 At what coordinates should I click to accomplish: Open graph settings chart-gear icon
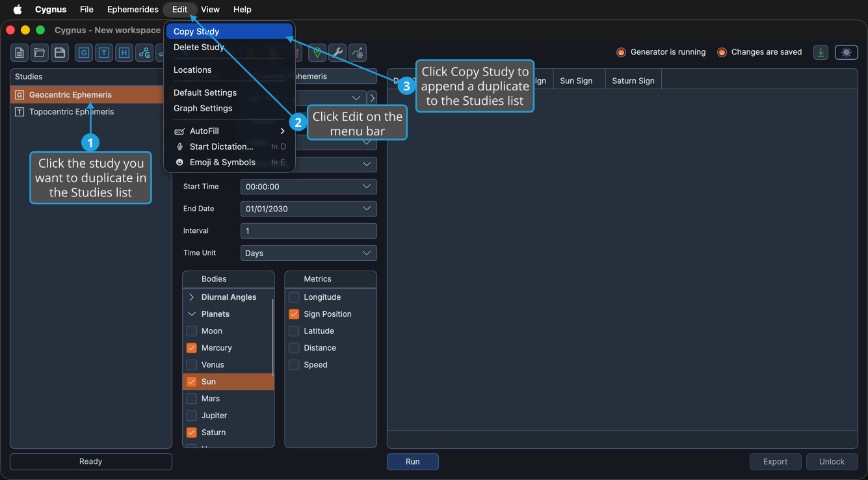tap(357, 53)
